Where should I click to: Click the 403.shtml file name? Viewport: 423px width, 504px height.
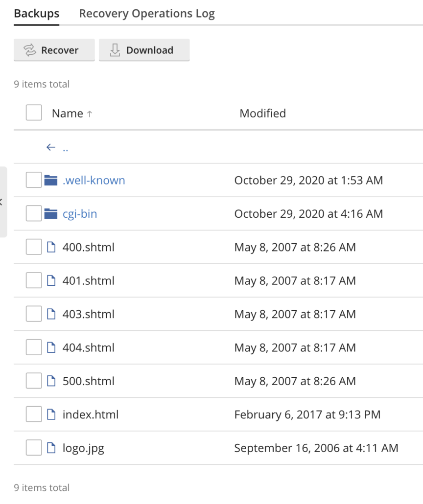(89, 314)
